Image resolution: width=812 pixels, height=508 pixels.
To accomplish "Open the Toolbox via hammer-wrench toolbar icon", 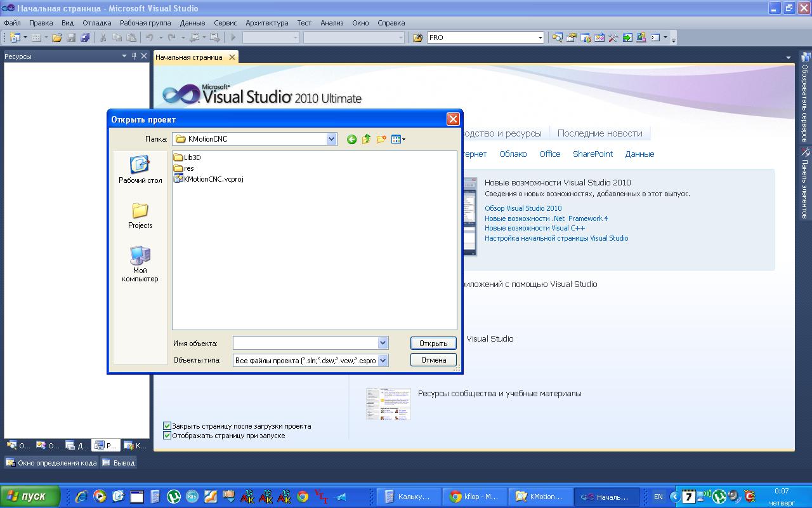I will (613, 37).
